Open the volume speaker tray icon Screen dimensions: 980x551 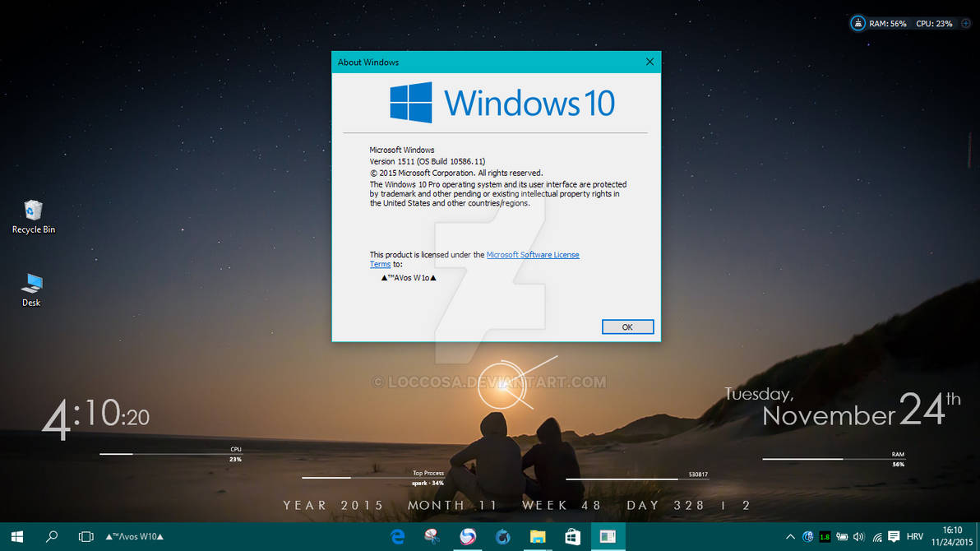[859, 537]
